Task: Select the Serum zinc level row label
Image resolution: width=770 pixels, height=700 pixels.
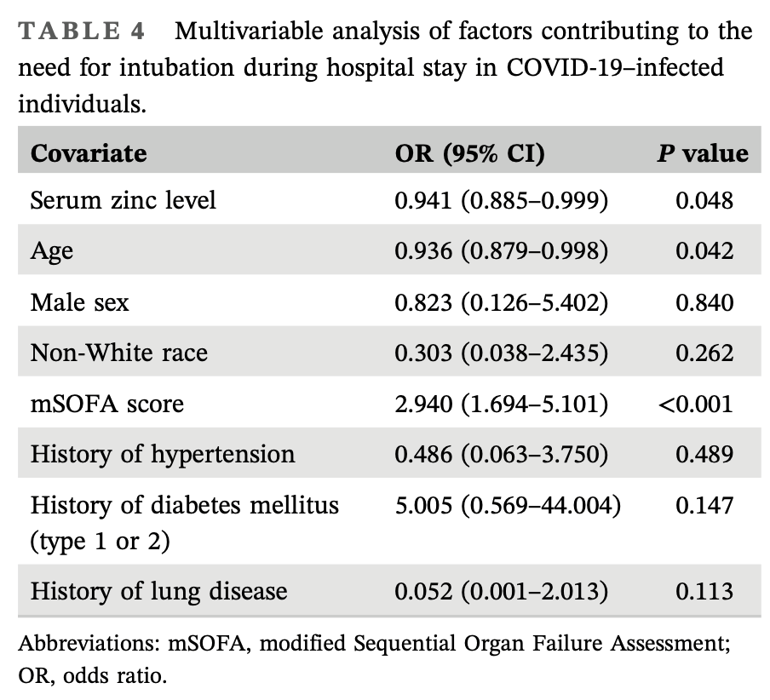Action: click(124, 200)
